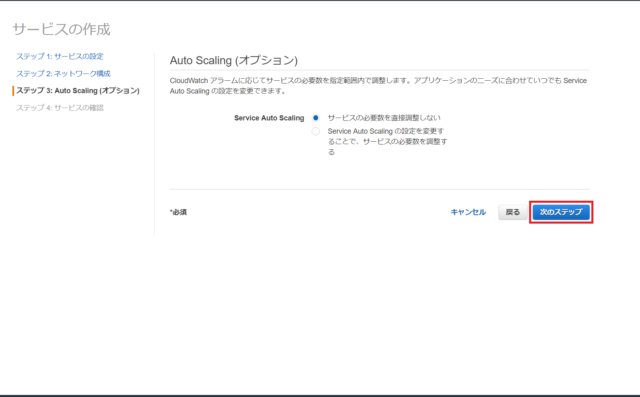Image resolution: width=640 pixels, height=397 pixels.
Task: Click the Service Auto Scaling の設定を変更することで label text
Action: pyautogui.click(x=387, y=141)
